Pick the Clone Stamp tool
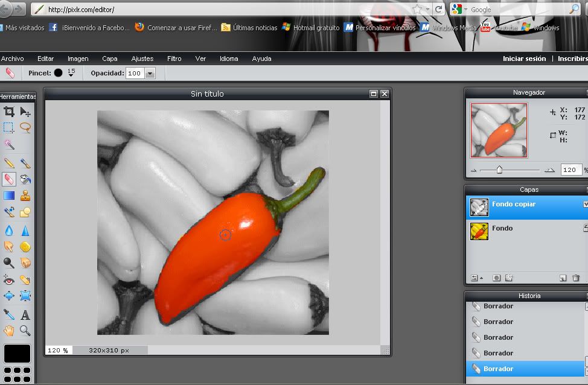Image resolution: width=588 pixels, height=385 pixels. tap(25, 196)
